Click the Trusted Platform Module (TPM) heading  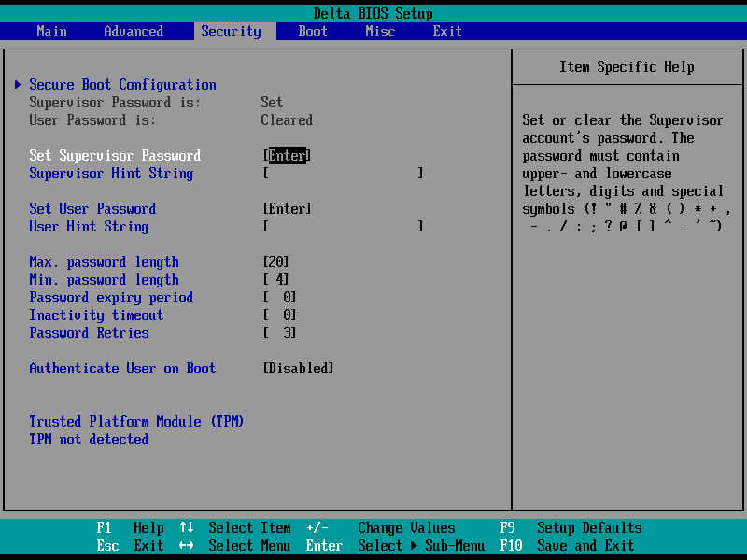point(136,422)
